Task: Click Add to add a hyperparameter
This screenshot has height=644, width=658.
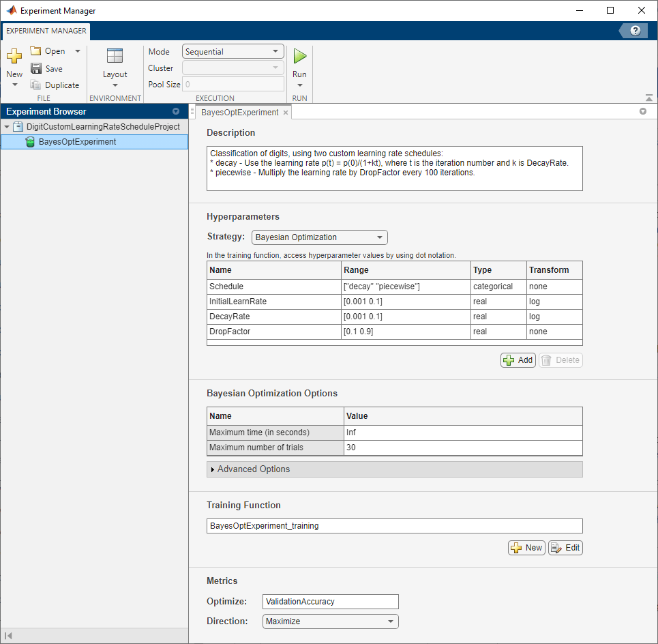Action: [x=518, y=360]
